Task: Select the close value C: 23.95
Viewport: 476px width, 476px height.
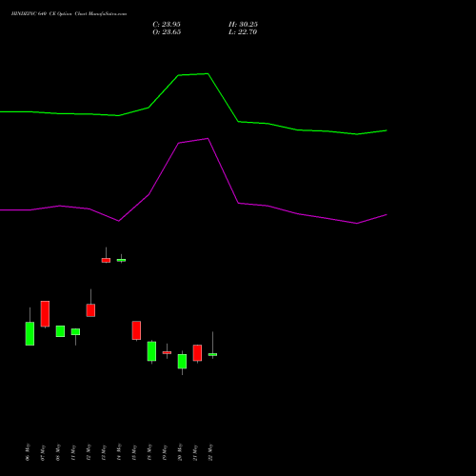Action: (x=167, y=25)
